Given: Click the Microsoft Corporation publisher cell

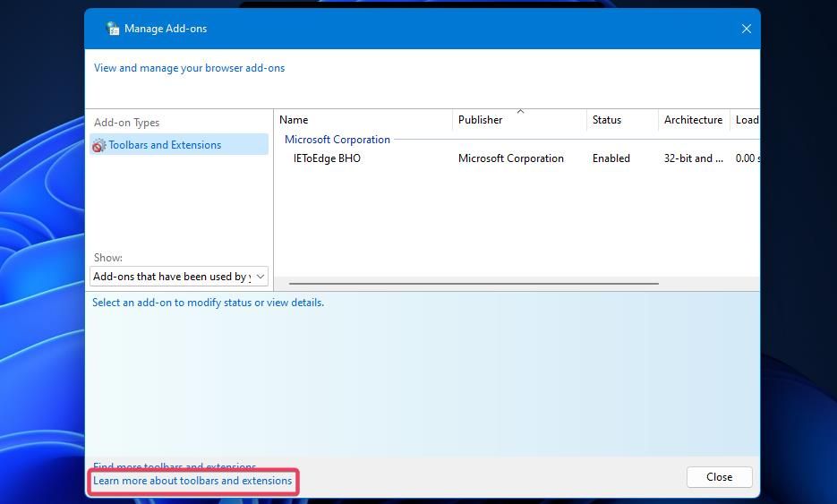Looking at the screenshot, I should coord(511,158).
